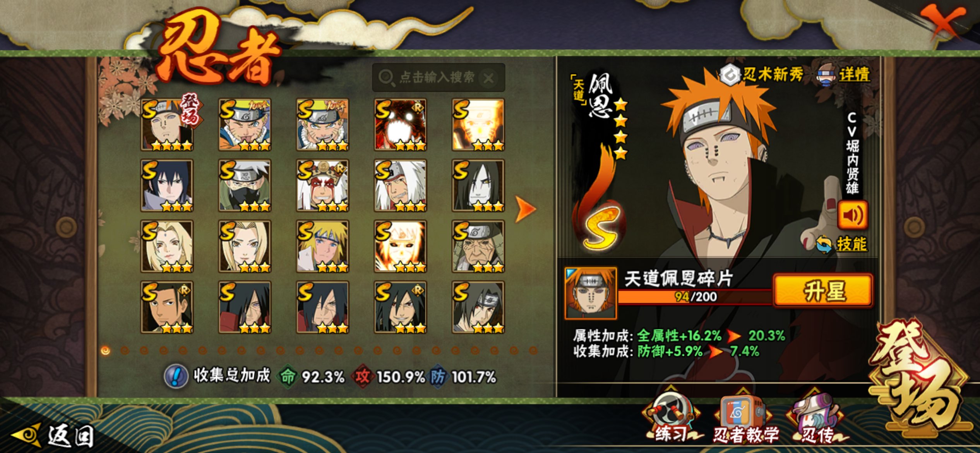Open 详情 details link
The height and width of the screenshot is (453, 980).
[x=844, y=74]
